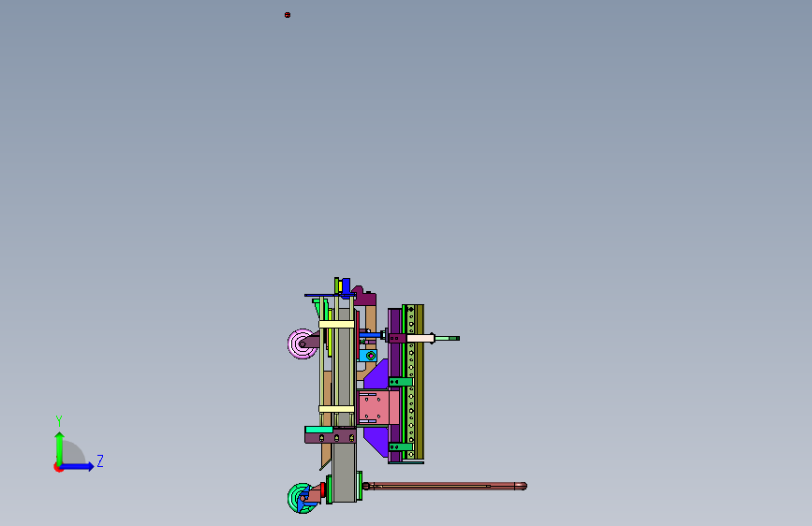
Task: Click the green Y axis arrow of the triad
Action: pyautogui.click(x=59, y=447)
